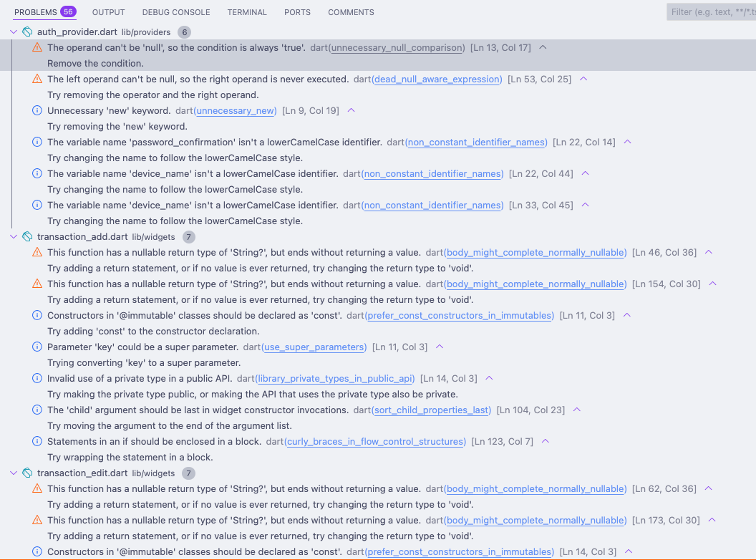Click the Dart file icon for auth_provider.dart
The width and height of the screenshot is (756, 560).
click(x=27, y=32)
